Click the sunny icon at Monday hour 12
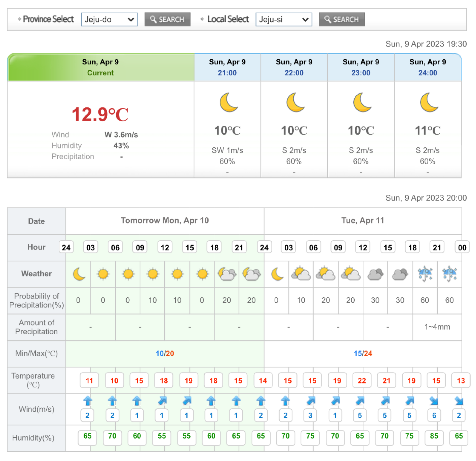Image resolution: width=476 pixels, height=461 pixels. tap(177, 274)
